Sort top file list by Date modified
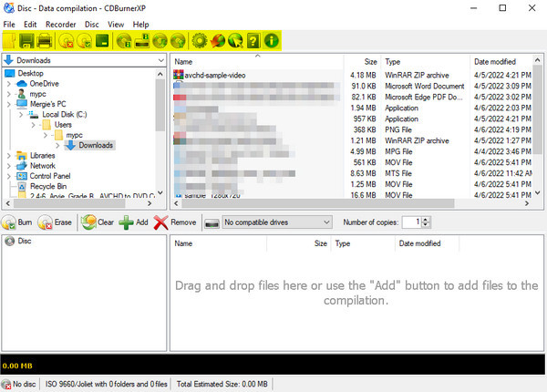This screenshot has height=392, width=547. click(501, 62)
